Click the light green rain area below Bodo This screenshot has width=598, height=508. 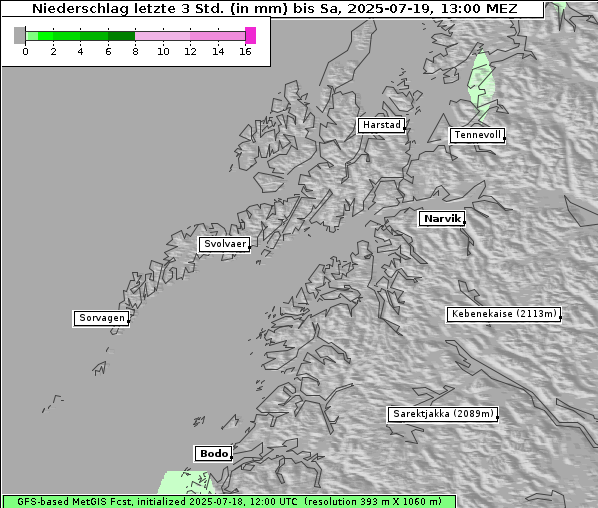[185, 483]
